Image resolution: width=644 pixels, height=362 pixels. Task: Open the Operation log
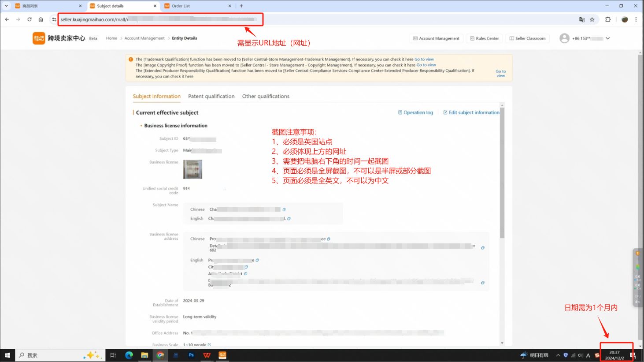point(415,112)
